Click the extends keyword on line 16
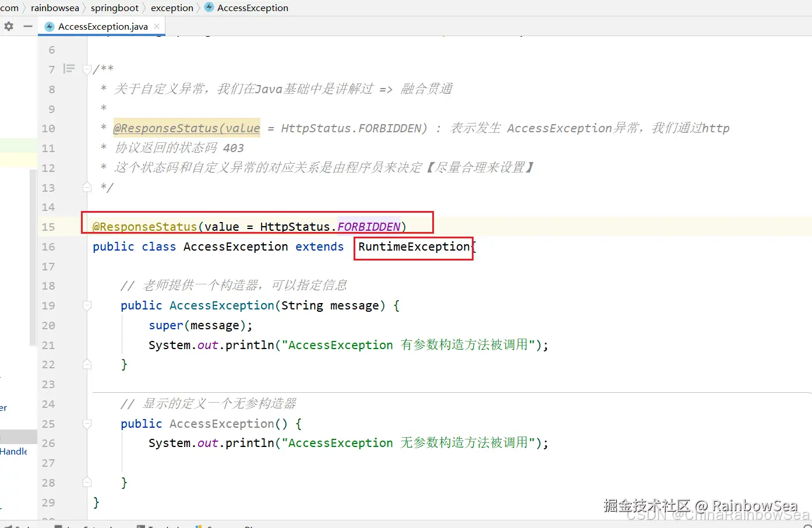Screen dimensions: 812x528 pos(319,247)
